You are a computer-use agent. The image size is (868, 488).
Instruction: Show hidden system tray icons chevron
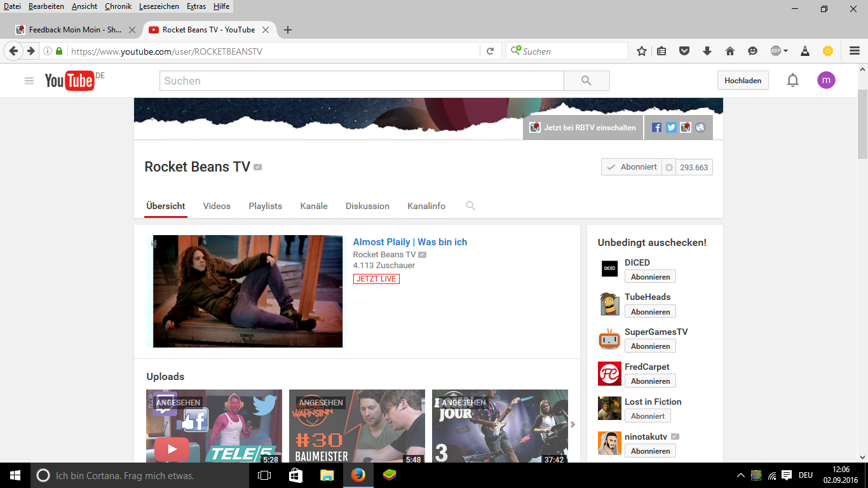coord(740,475)
